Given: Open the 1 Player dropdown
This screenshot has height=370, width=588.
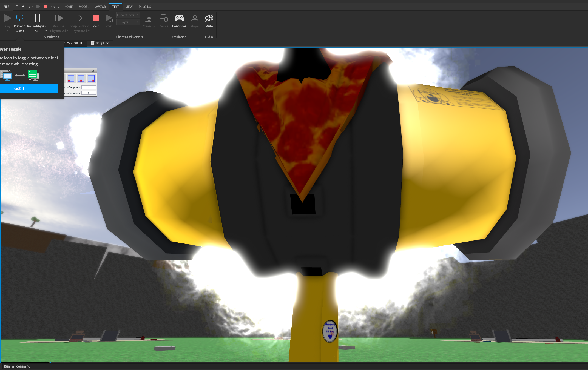Looking at the screenshot, I should pyautogui.click(x=128, y=22).
